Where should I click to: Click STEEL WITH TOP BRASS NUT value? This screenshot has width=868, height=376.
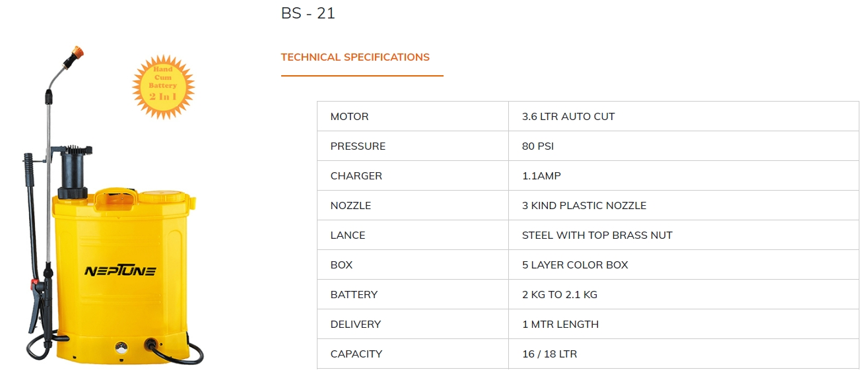597,235
